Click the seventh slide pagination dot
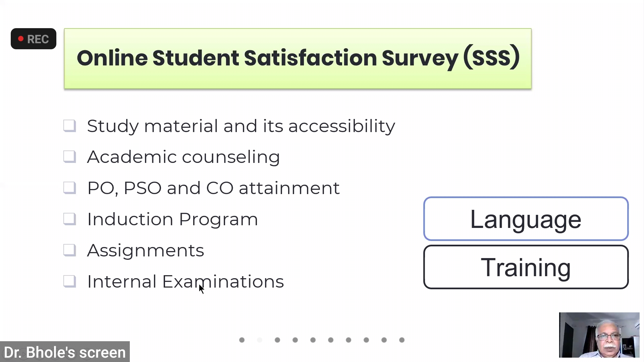 click(348, 340)
